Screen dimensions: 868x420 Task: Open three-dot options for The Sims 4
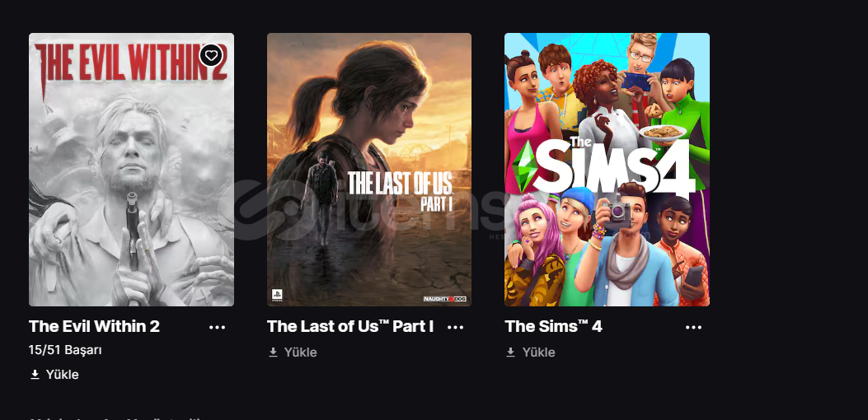(x=693, y=327)
